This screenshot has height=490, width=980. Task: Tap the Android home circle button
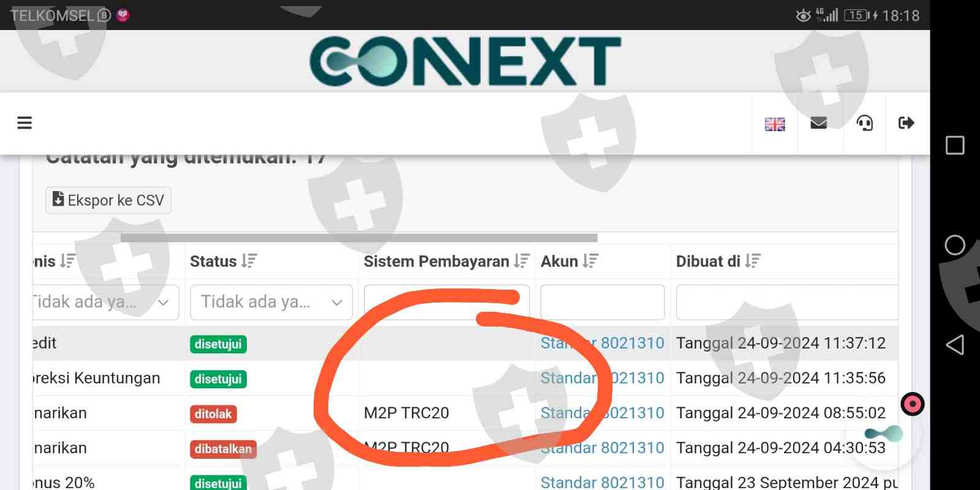[955, 245]
